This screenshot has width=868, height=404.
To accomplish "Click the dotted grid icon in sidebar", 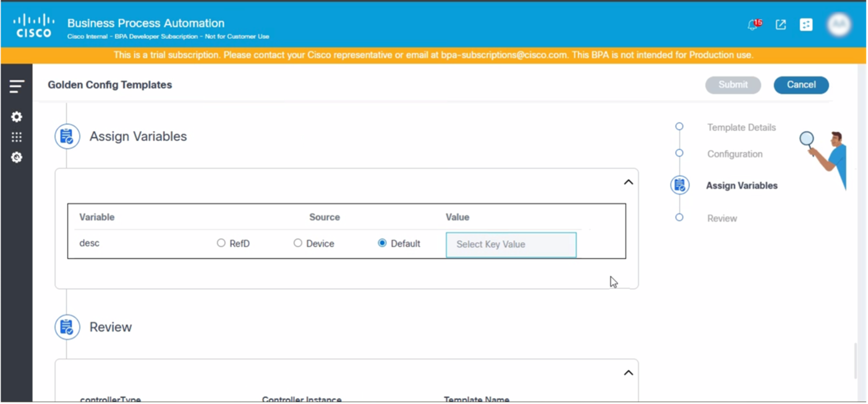I will click(x=17, y=137).
